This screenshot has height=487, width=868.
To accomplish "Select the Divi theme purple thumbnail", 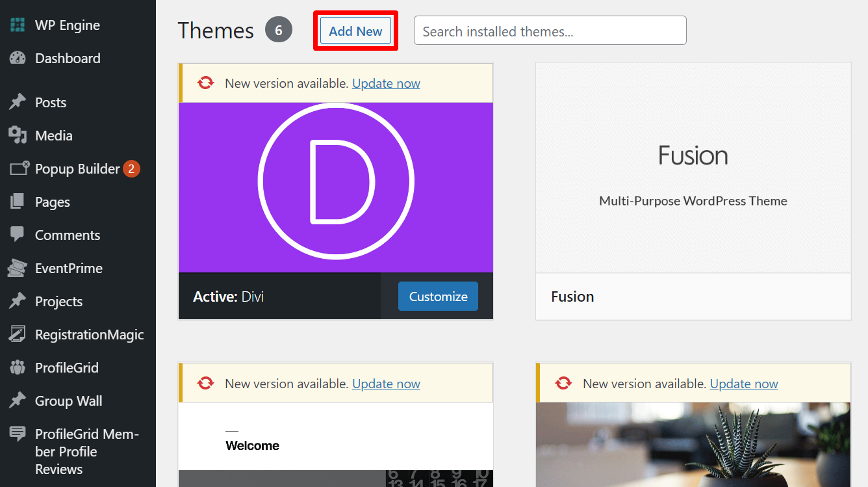I will [x=336, y=187].
